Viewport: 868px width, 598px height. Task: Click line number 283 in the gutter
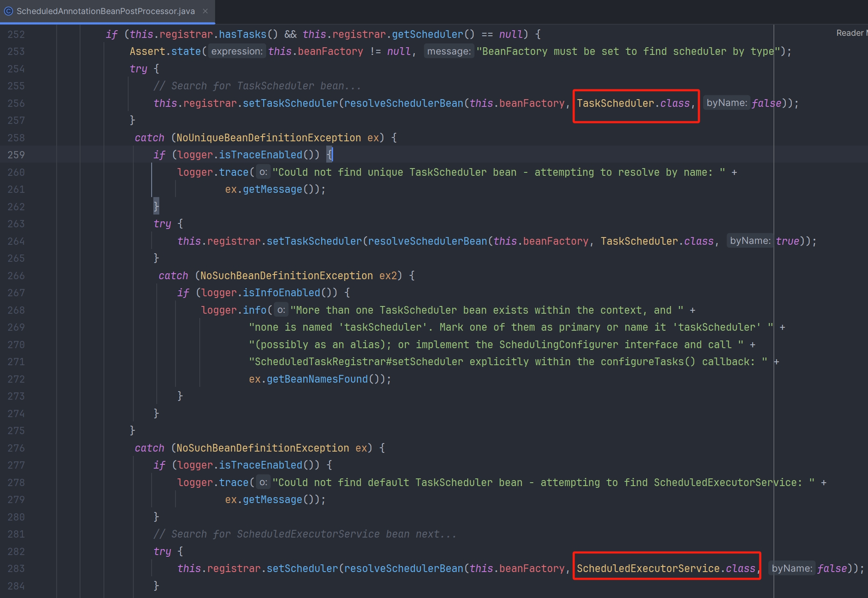(16, 569)
